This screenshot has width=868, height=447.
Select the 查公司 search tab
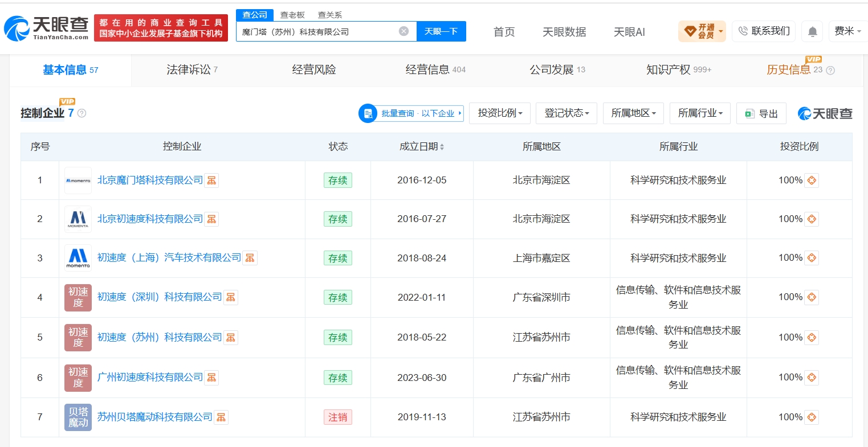[x=255, y=15]
